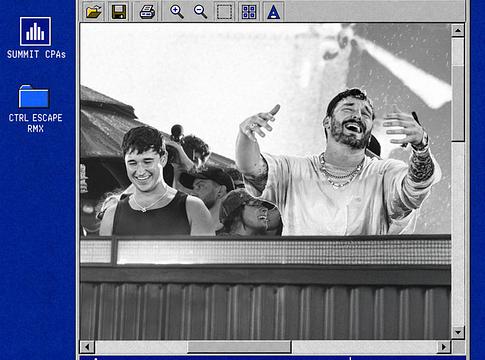Click the blue triangle toolbar icon
The image size is (485, 360).
coord(273,12)
